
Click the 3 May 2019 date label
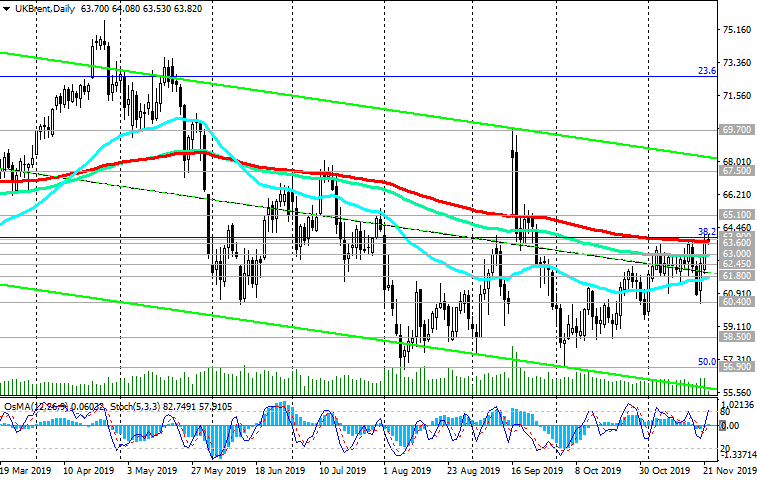pyautogui.click(x=153, y=470)
